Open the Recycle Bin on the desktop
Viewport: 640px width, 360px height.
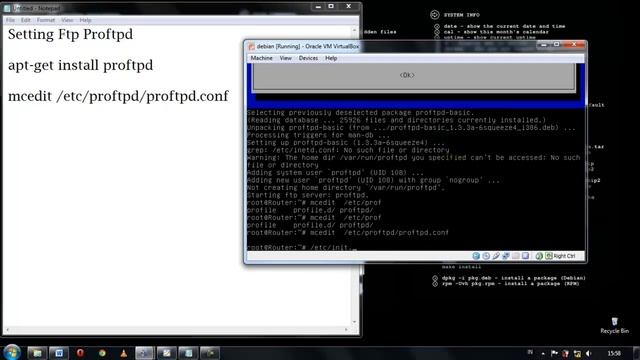(614, 326)
